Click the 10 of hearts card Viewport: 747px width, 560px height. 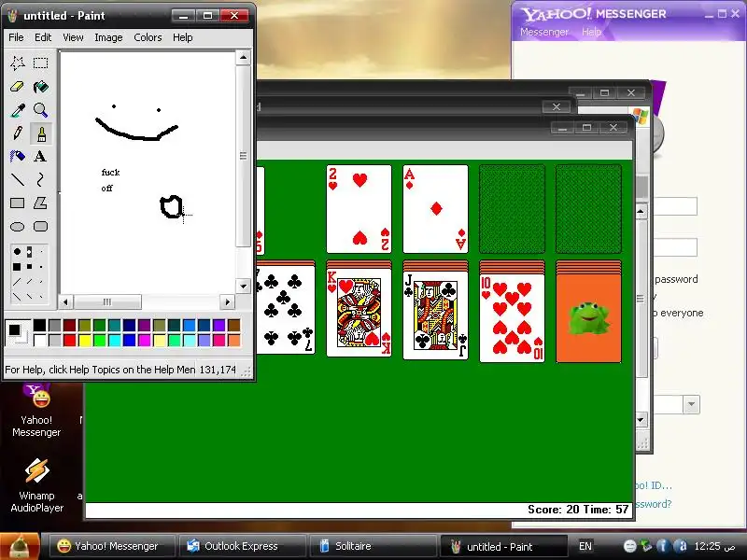tap(512, 317)
